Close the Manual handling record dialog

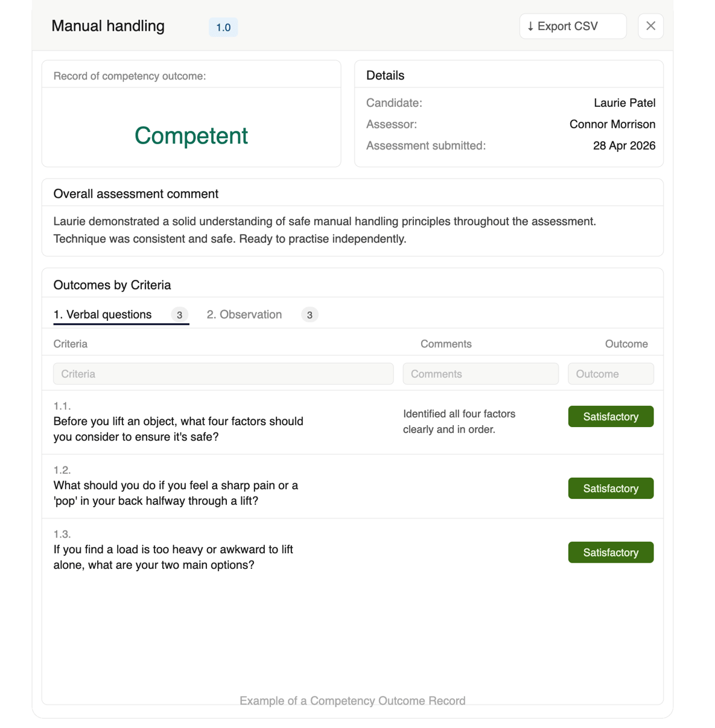(x=650, y=26)
